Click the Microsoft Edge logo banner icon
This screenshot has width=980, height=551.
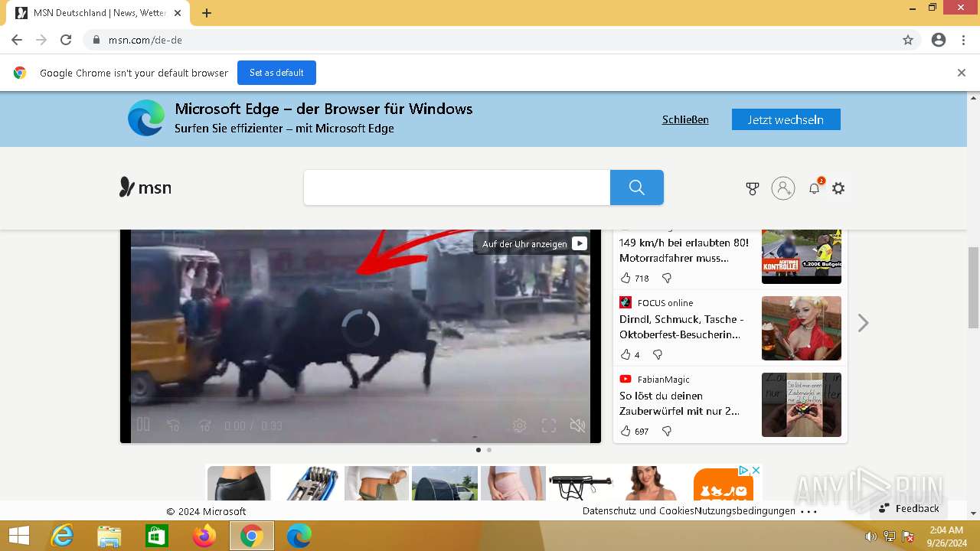(146, 119)
